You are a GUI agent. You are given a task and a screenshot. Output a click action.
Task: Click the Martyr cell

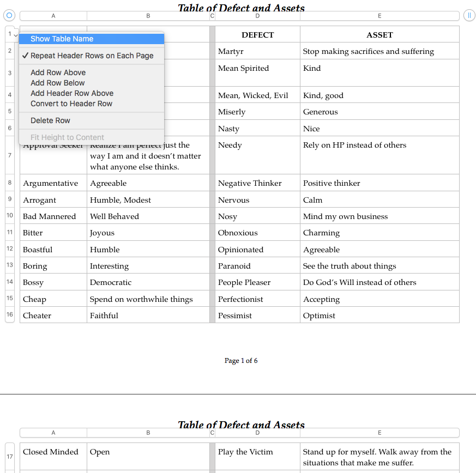click(x=257, y=51)
